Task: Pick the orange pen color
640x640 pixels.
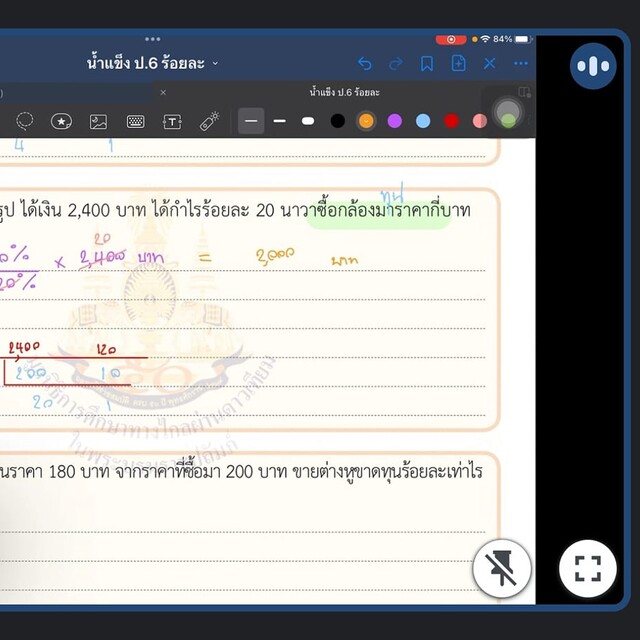Action: pos(366,121)
